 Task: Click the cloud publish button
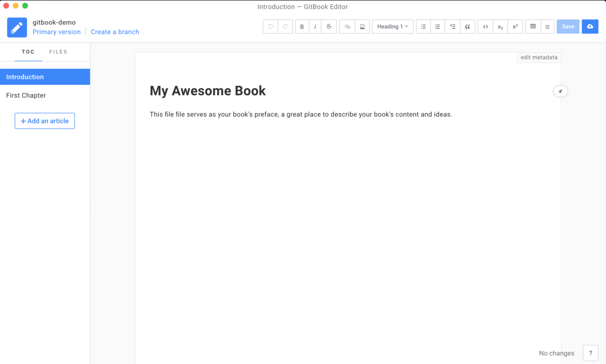(590, 26)
